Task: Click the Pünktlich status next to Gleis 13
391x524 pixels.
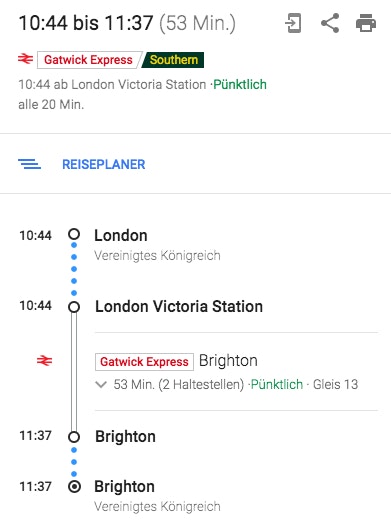Action: (x=277, y=384)
